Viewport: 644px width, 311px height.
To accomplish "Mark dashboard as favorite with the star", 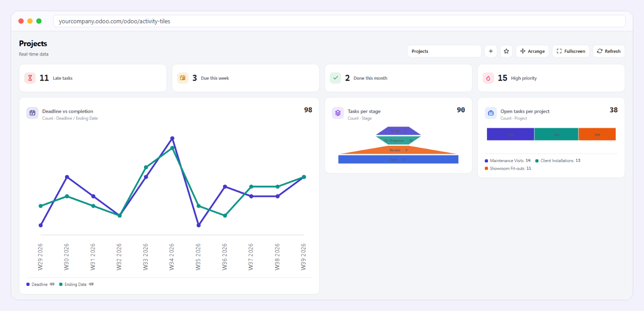I will tap(506, 51).
